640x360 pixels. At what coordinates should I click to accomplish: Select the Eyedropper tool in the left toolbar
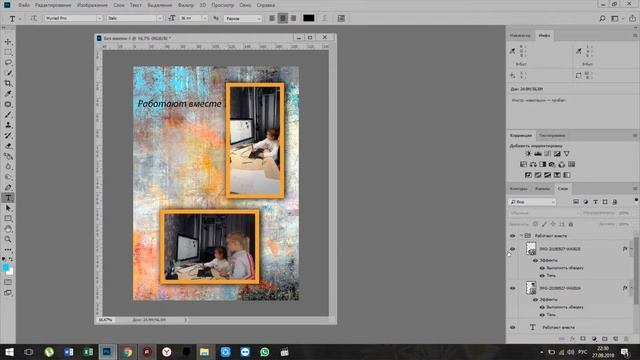8,94
